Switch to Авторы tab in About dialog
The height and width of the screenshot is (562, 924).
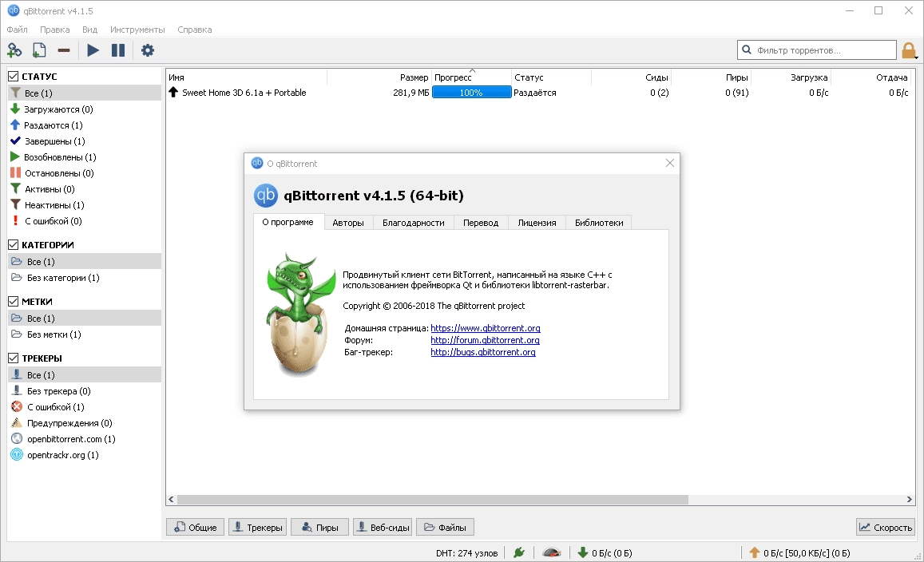point(348,223)
